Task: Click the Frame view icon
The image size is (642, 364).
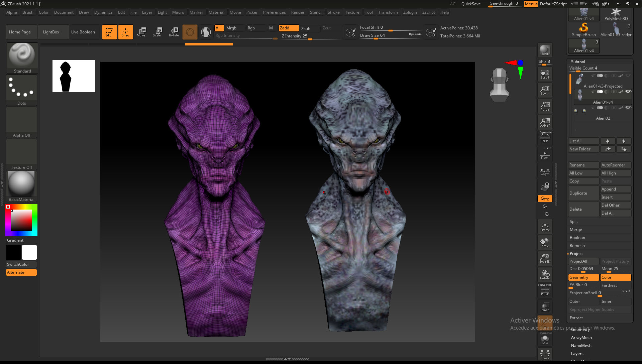Action: click(x=545, y=227)
